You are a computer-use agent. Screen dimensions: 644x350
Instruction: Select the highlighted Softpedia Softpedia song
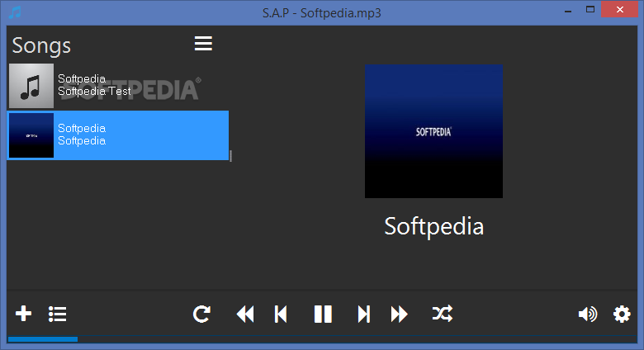(118, 135)
